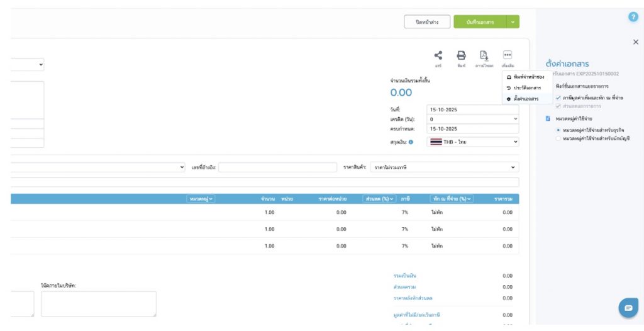Choose พิมพ์จ่าหน้าซอง from the menu

528,77
